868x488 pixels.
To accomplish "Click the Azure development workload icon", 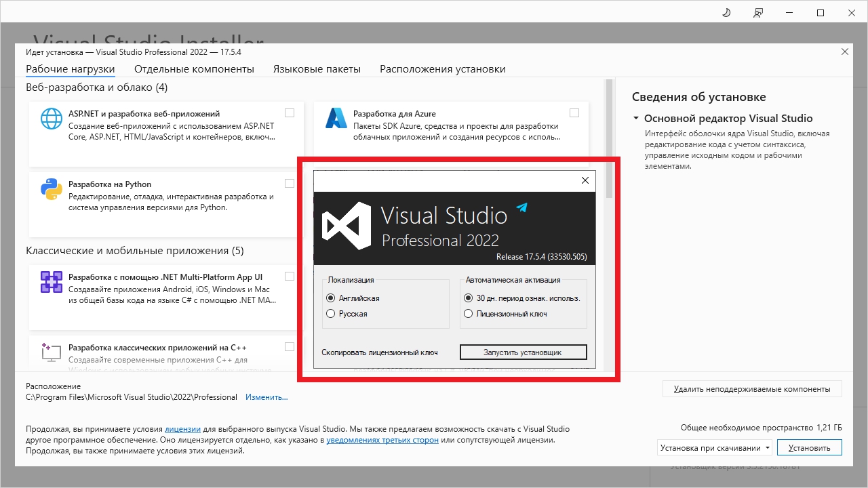I will pyautogui.click(x=336, y=118).
